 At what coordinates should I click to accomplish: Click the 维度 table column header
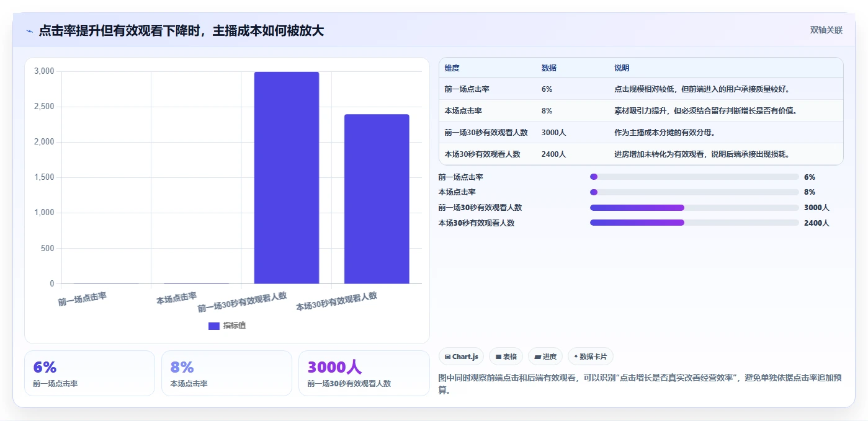pyautogui.click(x=452, y=68)
